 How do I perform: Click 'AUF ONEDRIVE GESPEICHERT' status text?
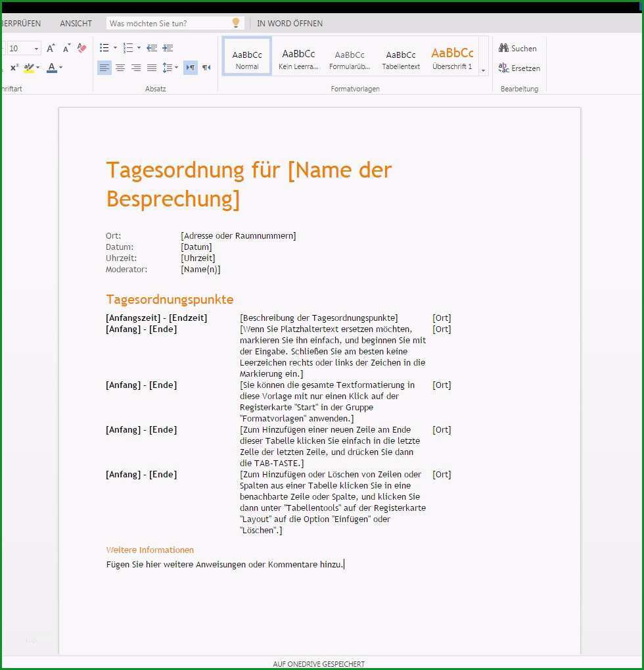(319, 664)
